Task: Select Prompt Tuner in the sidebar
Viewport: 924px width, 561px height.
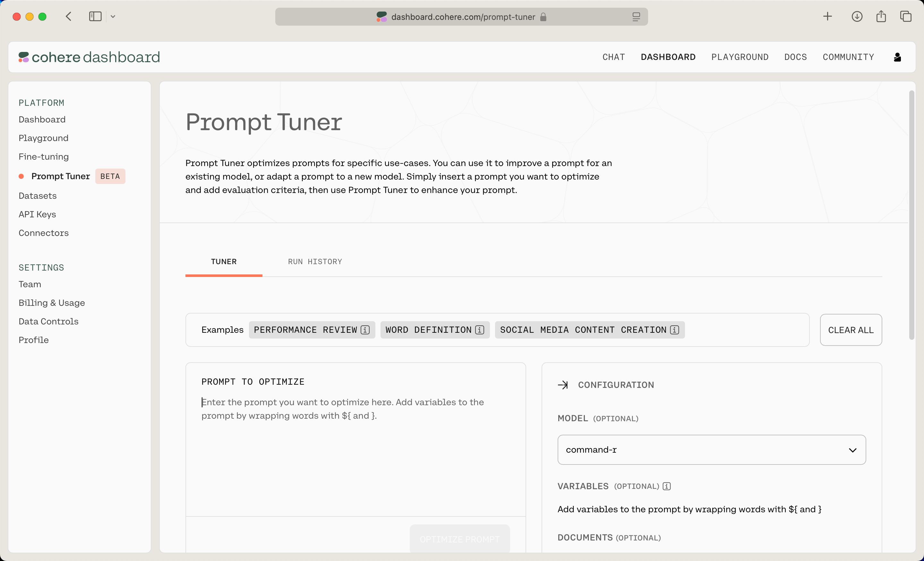Action: (x=60, y=176)
